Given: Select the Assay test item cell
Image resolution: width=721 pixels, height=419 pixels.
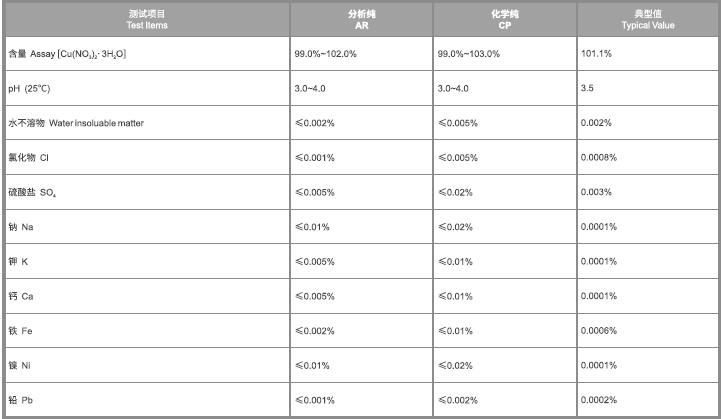Looking at the screenshot, I should click(66, 53).
